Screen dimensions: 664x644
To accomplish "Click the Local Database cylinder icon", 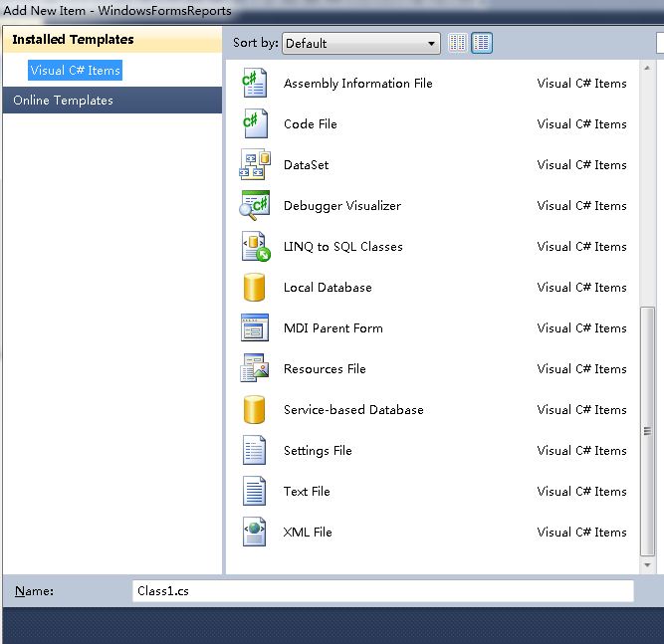I will pos(254,287).
